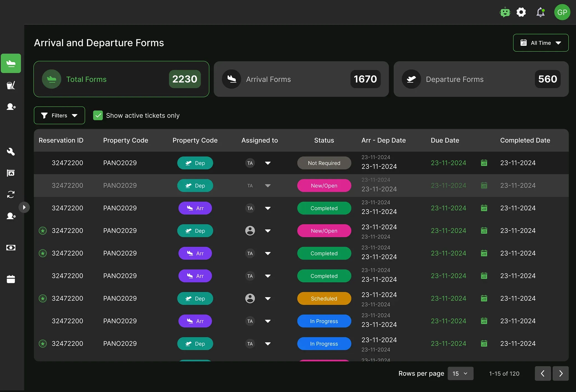Click the Total Forms card plane icon

click(x=52, y=79)
